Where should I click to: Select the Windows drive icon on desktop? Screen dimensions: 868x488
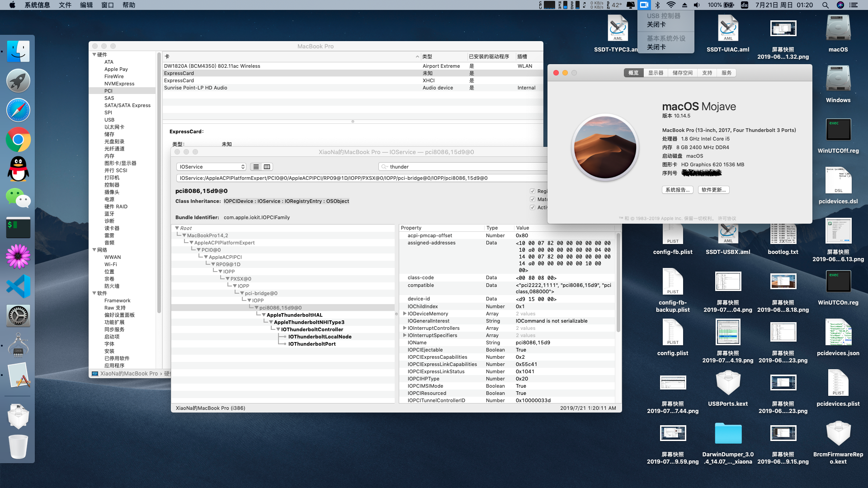point(838,84)
